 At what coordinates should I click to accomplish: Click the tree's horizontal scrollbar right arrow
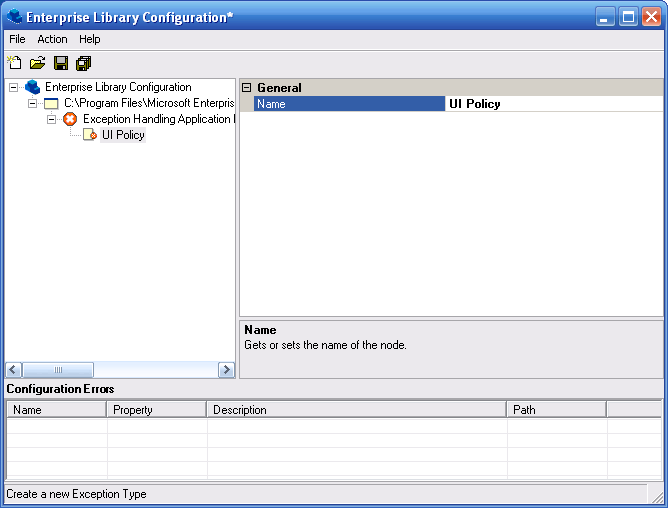point(227,370)
